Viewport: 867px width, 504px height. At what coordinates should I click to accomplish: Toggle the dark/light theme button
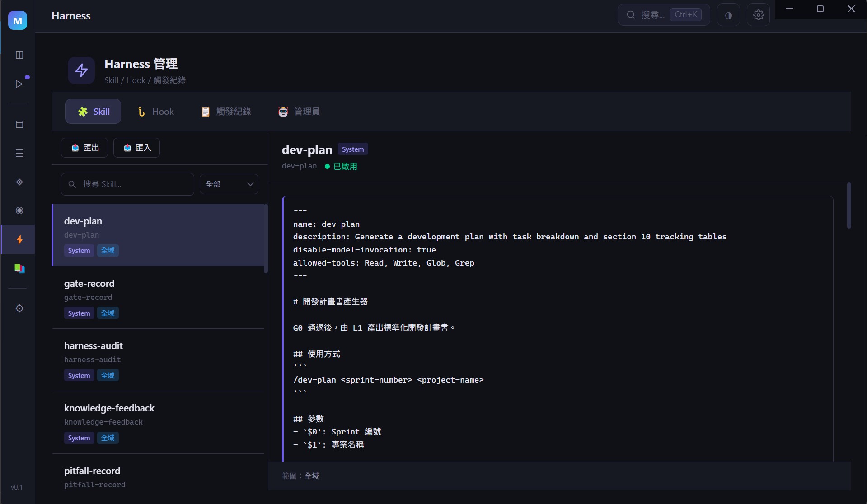pyautogui.click(x=728, y=15)
